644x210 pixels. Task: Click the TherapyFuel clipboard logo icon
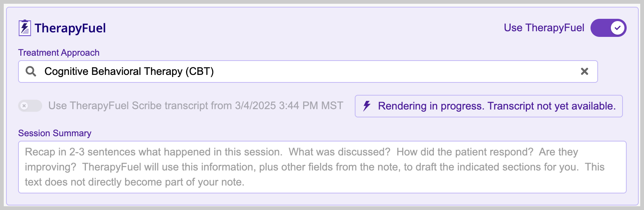[x=25, y=28]
